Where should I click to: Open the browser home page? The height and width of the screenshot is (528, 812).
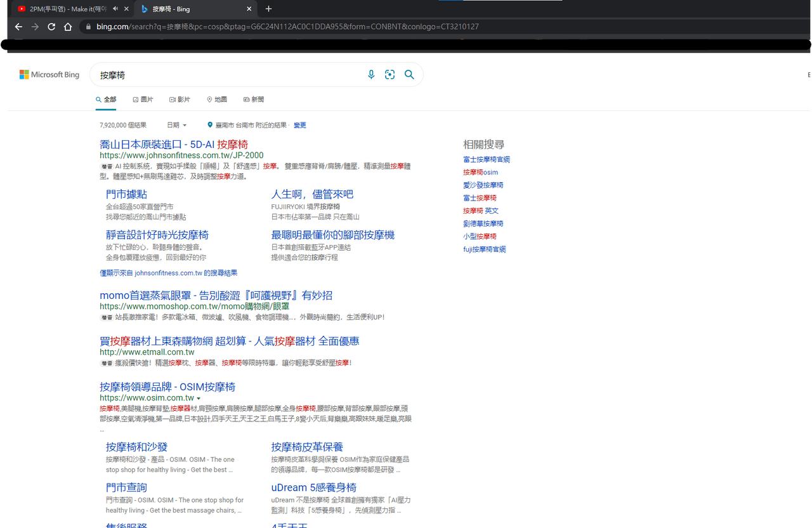68,27
